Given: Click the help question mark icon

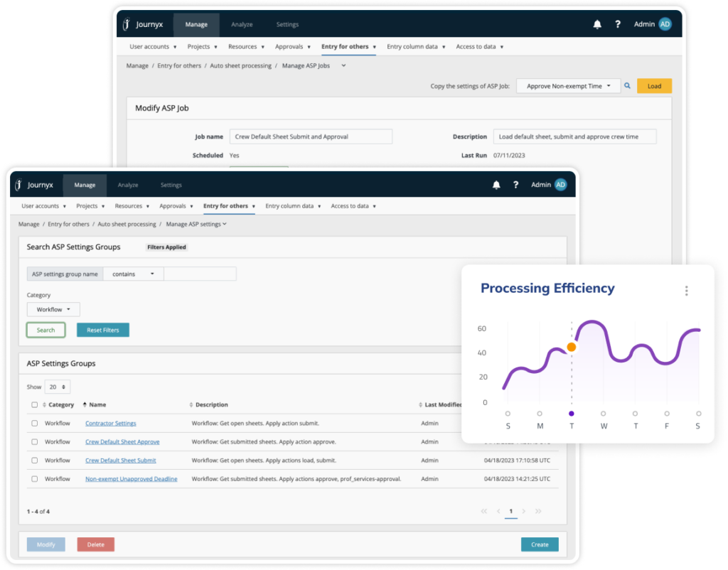Looking at the screenshot, I should click(515, 185).
